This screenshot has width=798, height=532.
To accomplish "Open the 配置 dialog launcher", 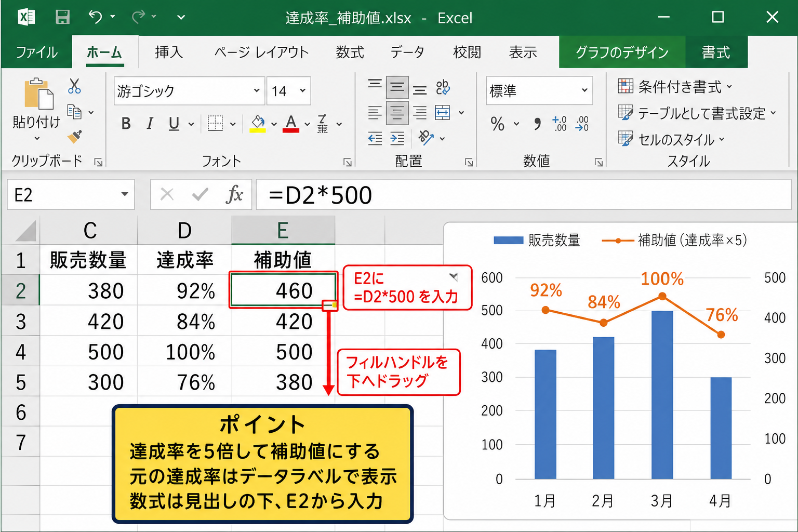I will pyautogui.click(x=469, y=163).
